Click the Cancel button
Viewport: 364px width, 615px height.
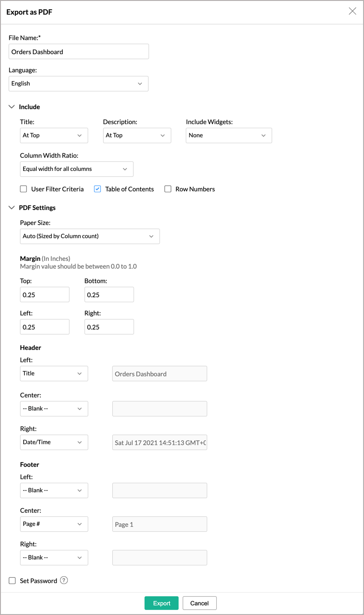(x=199, y=603)
